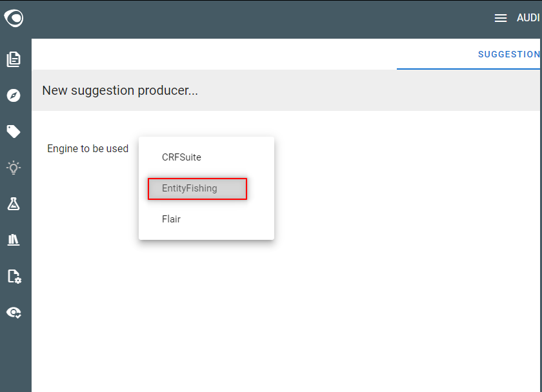Open the eye with checkmark review icon
This screenshot has height=392, width=542.
[14, 313]
